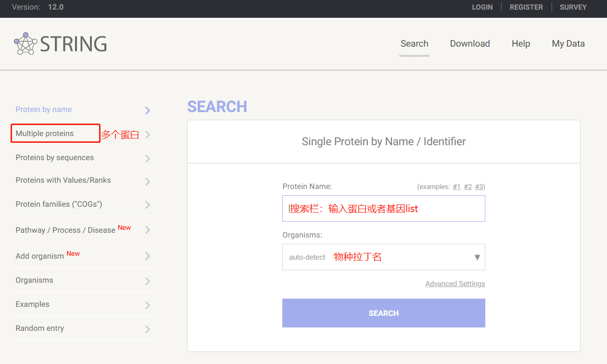This screenshot has height=364, width=607.
Task: Click the STRING network logo icon
Action: [x=25, y=44]
